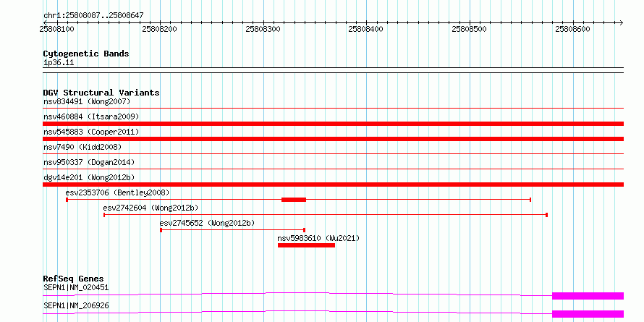644x322 pixels.
Task: Click the thin red line under nsv7490
Action: 333,154
